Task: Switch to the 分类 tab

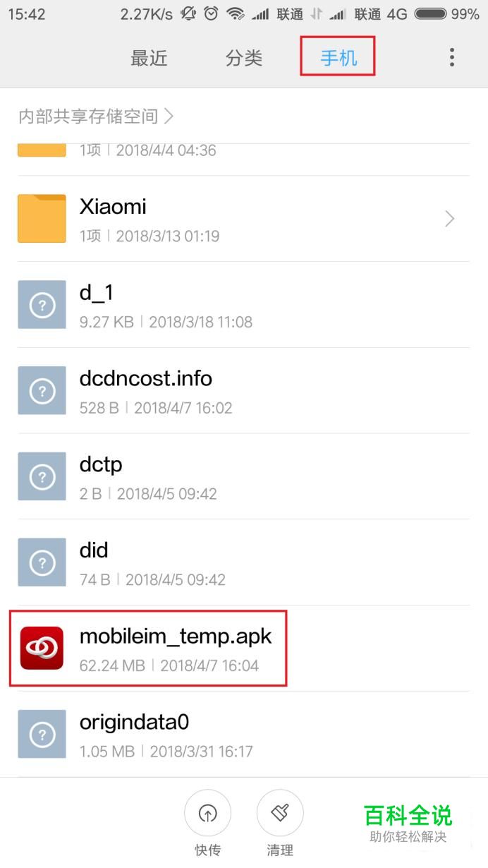Action: (x=244, y=58)
